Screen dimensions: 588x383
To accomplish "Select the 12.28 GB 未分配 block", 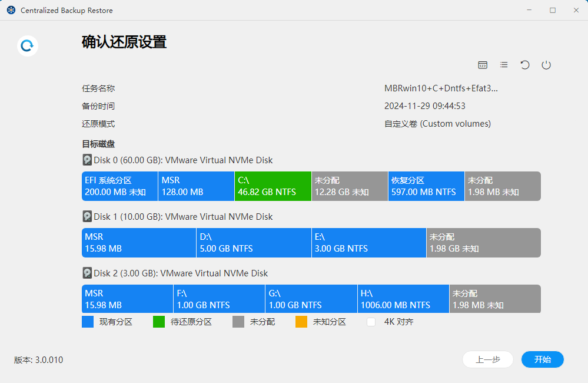I will point(350,186).
